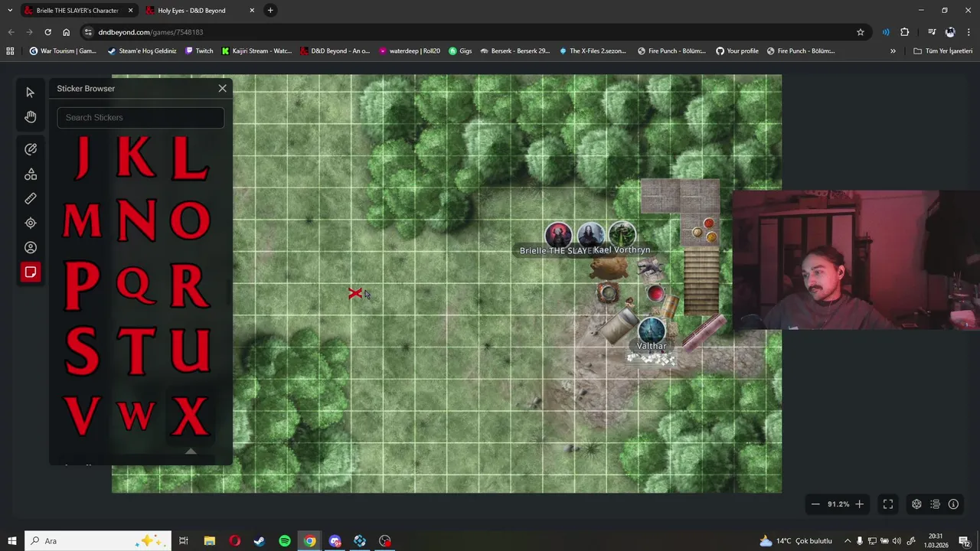The height and width of the screenshot is (551, 980).
Task: Pick the letter L sticker
Action: pyautogui.click(x=190, y=157)
